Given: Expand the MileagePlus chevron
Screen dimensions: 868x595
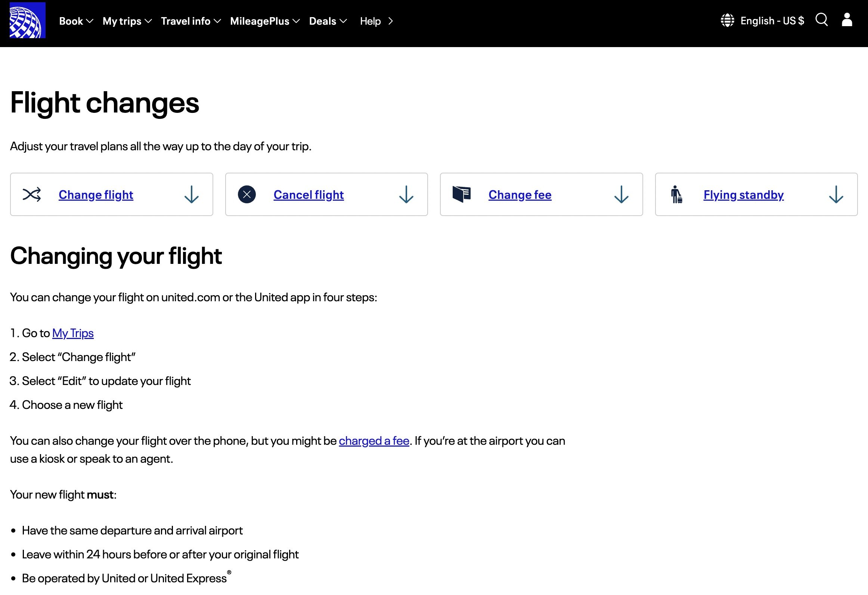Looking at the screenshot, I should coord(296,21).
